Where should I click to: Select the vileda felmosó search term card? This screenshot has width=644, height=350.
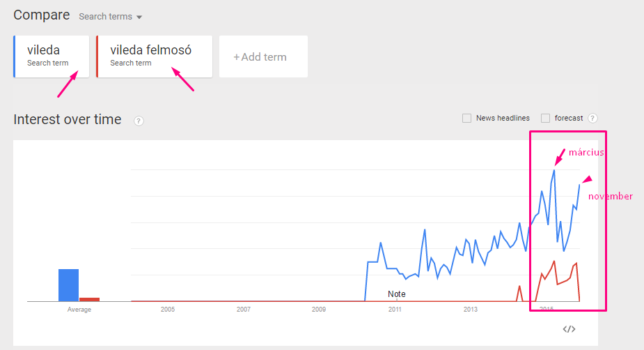pyautogui.click(x=155, y=56)
